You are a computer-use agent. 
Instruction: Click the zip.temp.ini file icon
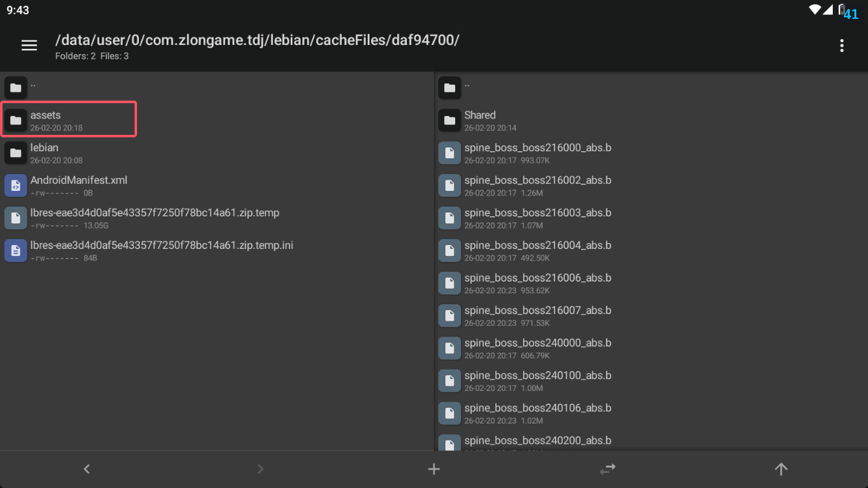click(16, 251)
